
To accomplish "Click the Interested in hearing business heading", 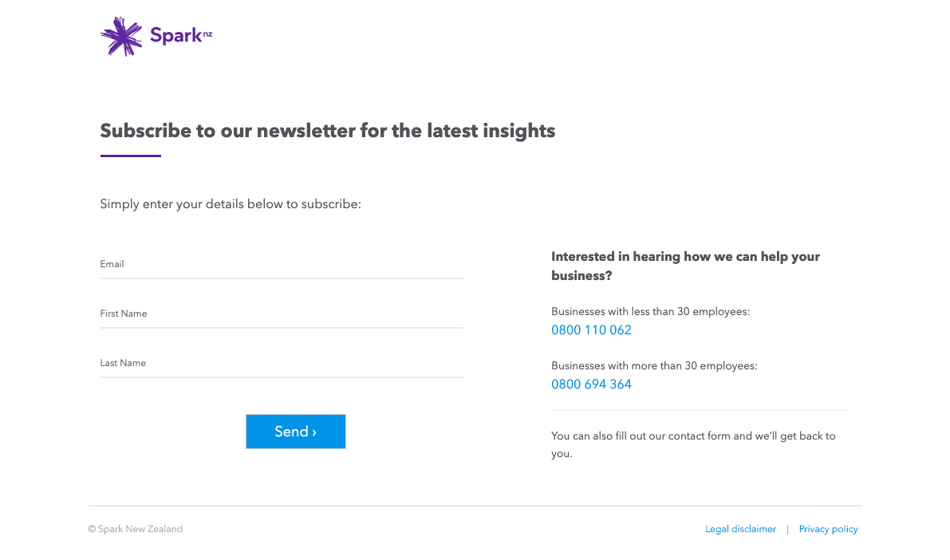I will pos(685,266).
